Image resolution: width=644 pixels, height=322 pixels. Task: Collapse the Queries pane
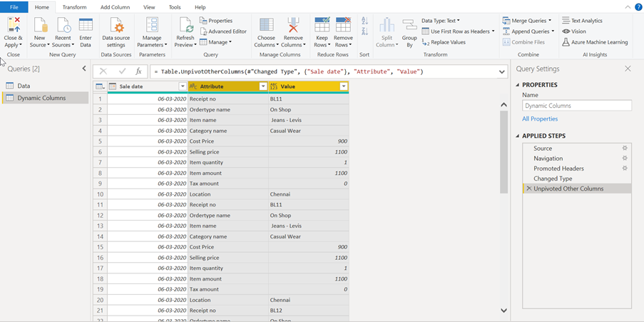pos(83,69)
